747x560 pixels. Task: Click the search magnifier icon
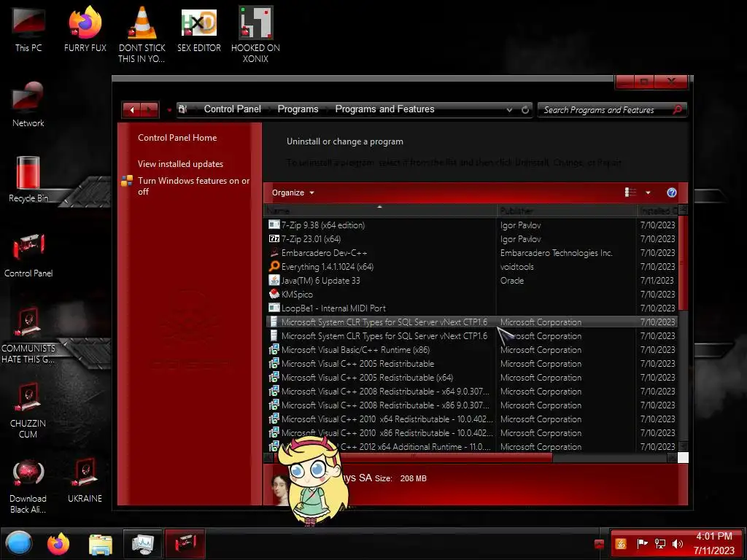coord(678,109)
